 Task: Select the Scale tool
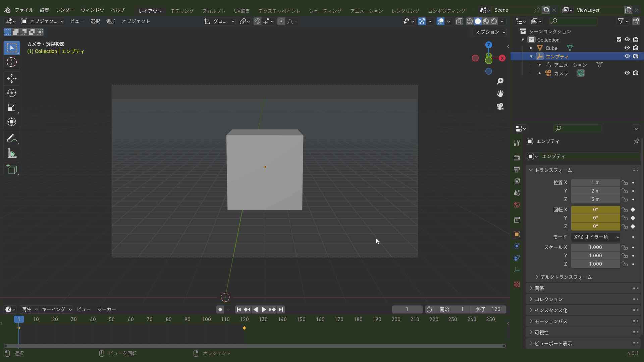[12, 108]
